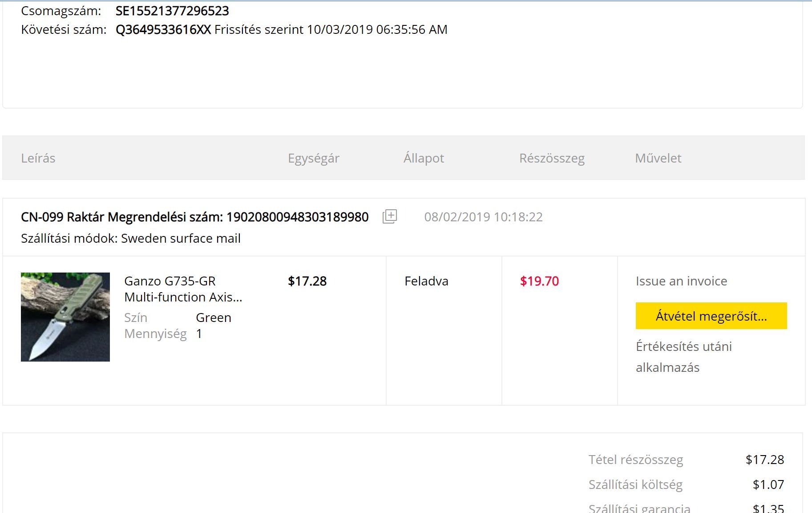
Task: Click the Leírás column header
Action: tap(38, 158)
